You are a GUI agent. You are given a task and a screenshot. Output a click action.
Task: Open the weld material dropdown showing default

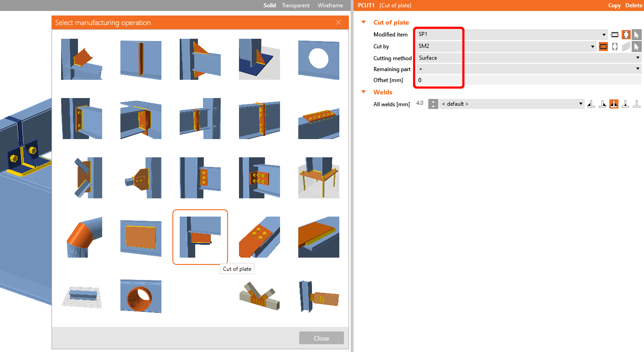point(512,104)
